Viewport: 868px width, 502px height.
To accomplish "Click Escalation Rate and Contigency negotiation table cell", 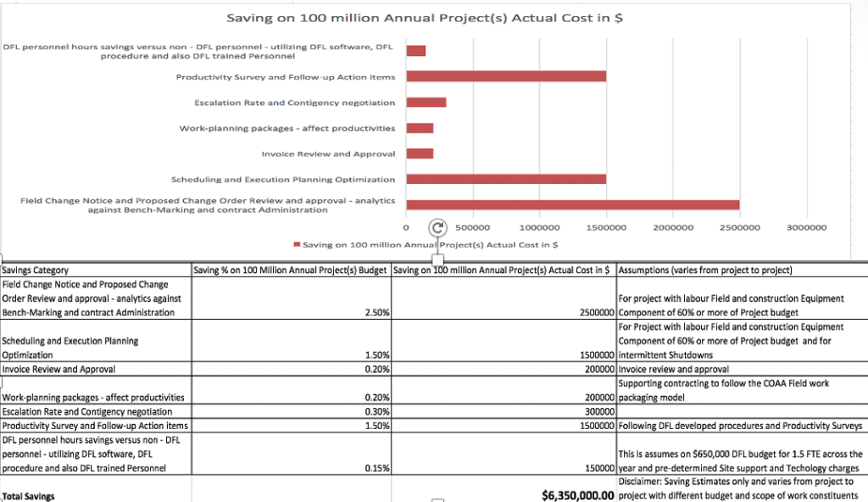I will click(96, 411).
